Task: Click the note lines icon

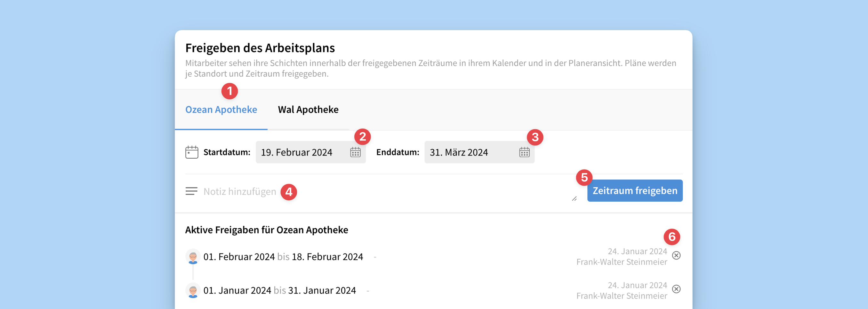Action: click(191, 191)
